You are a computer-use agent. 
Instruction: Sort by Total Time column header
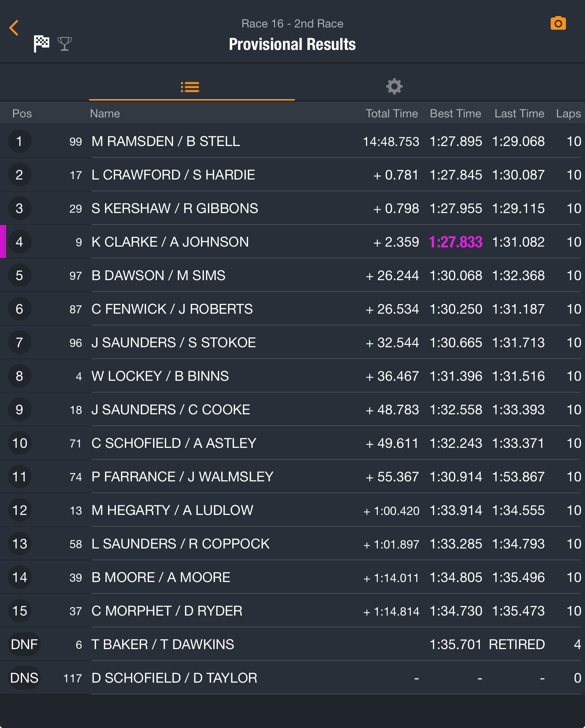(392, 114)
